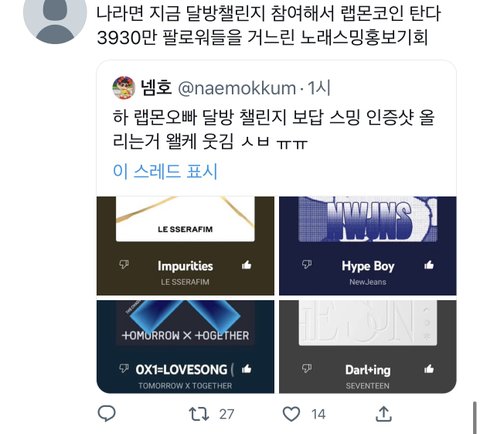Thumbs up the Impurities track

pyautogui.click(x=247, y=265)
